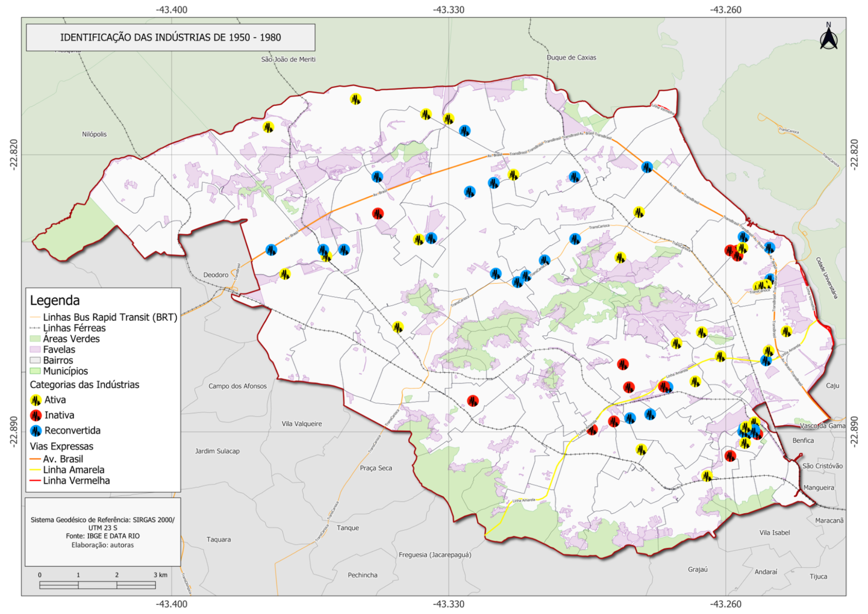Click the yellow Ativa legend icon
868x614 pixels.
(36, 400)
